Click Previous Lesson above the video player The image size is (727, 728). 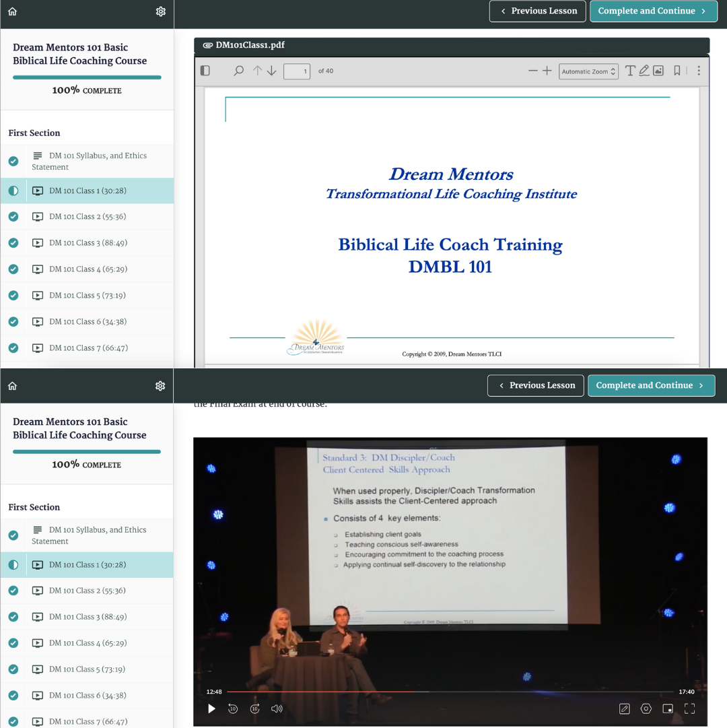point(536,385)
